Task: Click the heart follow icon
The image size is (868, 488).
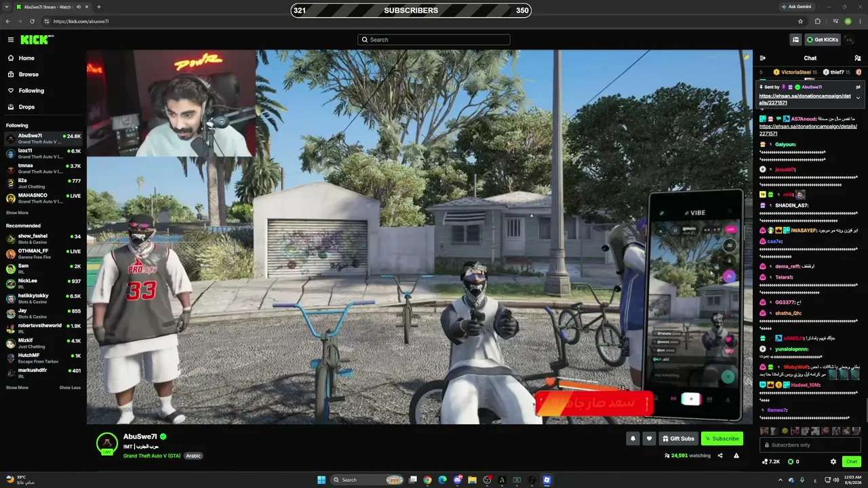Action: (x=649, y=439)
